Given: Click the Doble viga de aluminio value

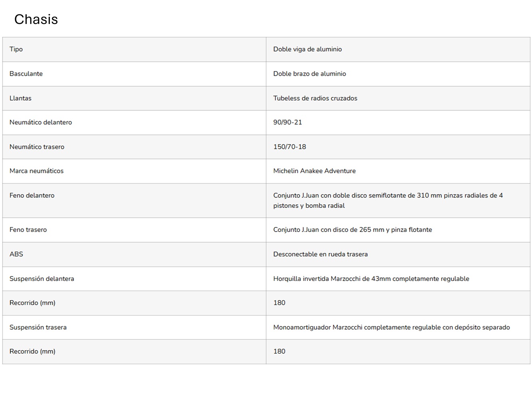Looking at the screenshot, I should (x=308, y=49).
